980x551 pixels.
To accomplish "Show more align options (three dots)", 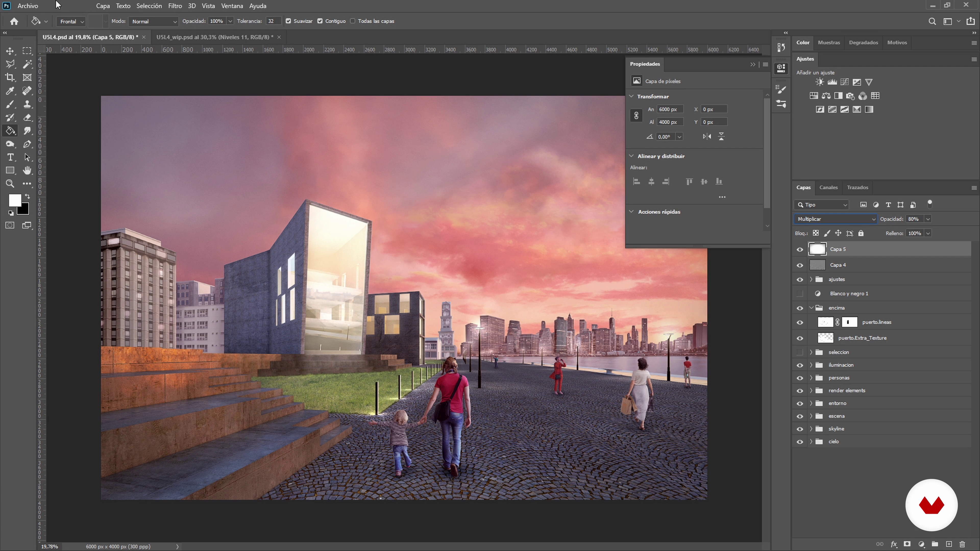I will point(722,197).
